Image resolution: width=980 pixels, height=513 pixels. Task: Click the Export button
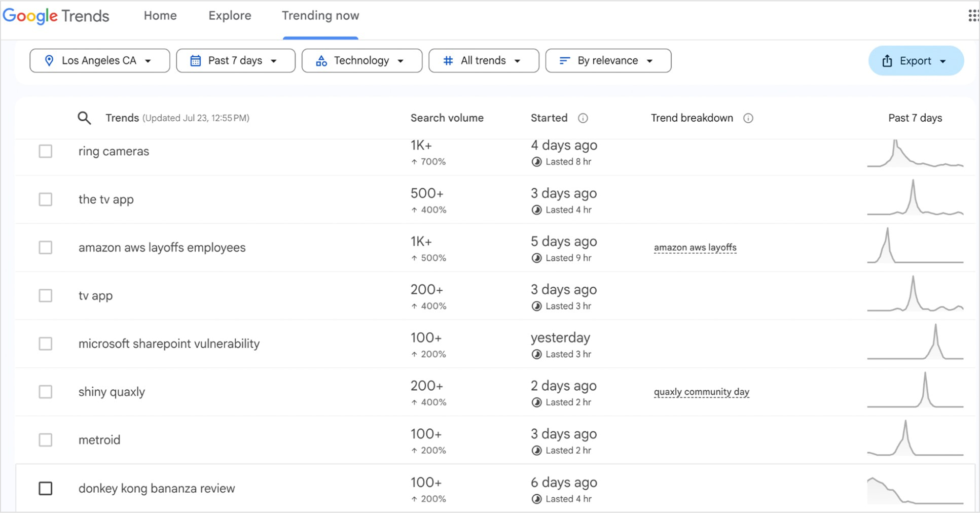point(915,60)
